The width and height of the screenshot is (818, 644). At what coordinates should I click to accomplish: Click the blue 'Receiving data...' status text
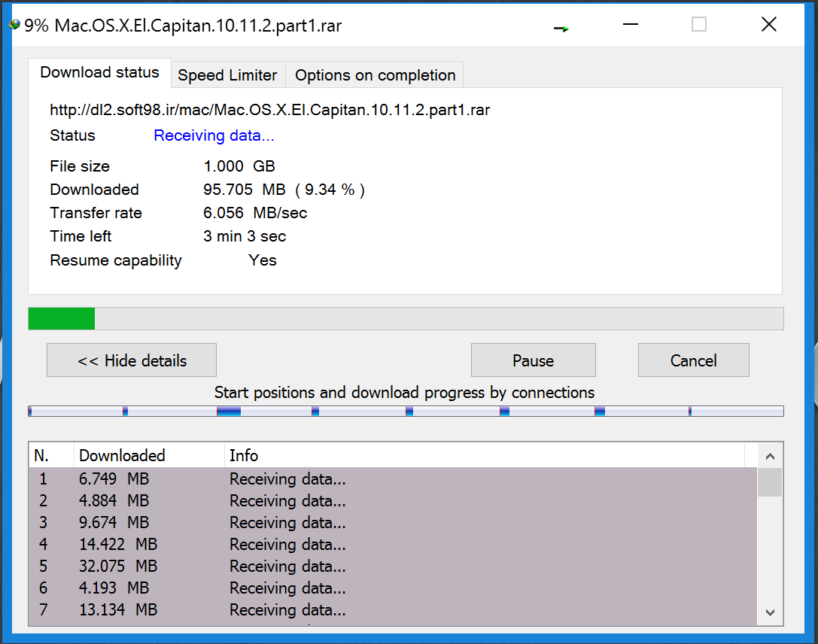[x=214, y=135]
